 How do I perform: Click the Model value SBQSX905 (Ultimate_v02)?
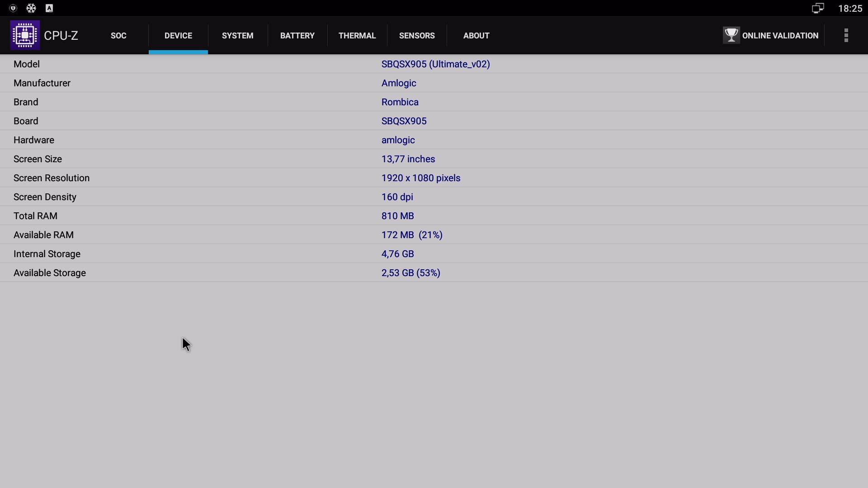pos(435,64)
